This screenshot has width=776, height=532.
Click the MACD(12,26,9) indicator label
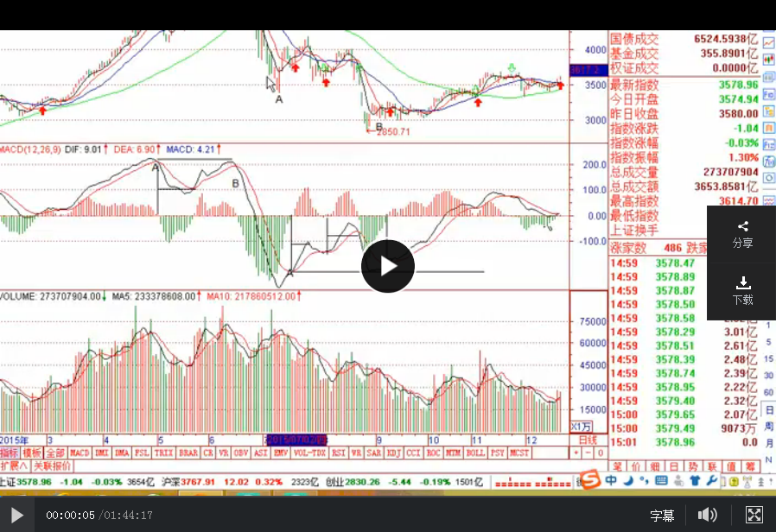tap(30, 149)
